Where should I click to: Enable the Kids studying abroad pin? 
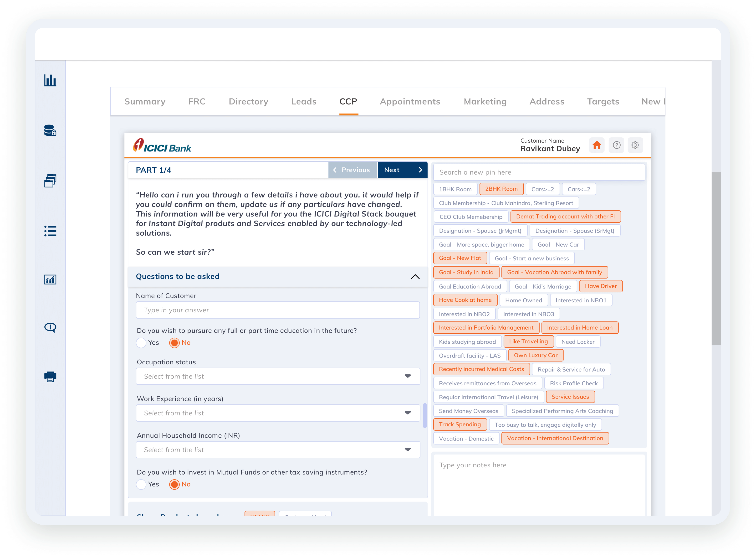[x=467, y=342]
